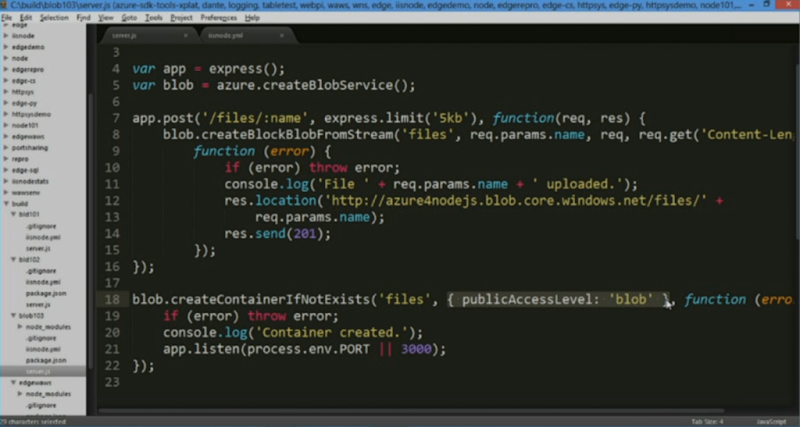Image resolution: width=800 pixels, height=427 pixels.
Task: Open server.js inside the bld102 folder
Action: [38, 305]
